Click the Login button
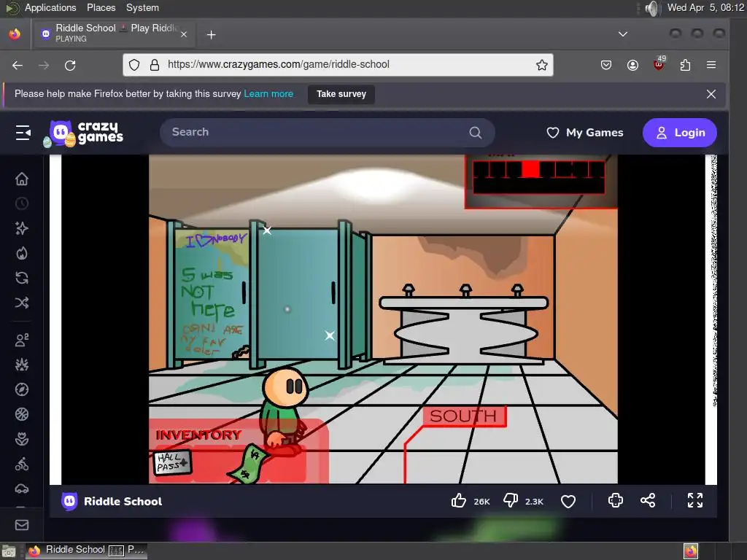The height and width of the screenshot is (560, 747). (x=680, y=133)
